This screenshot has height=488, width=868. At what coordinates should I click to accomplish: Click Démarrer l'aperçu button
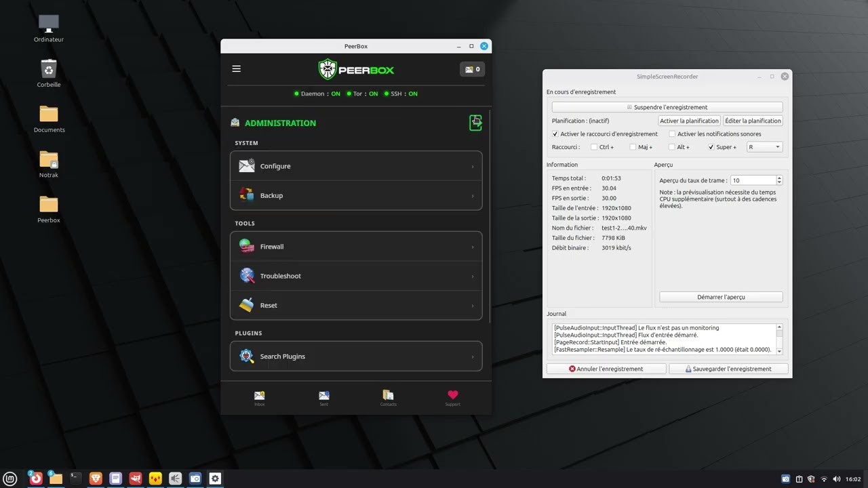click(x=721, y=297)
